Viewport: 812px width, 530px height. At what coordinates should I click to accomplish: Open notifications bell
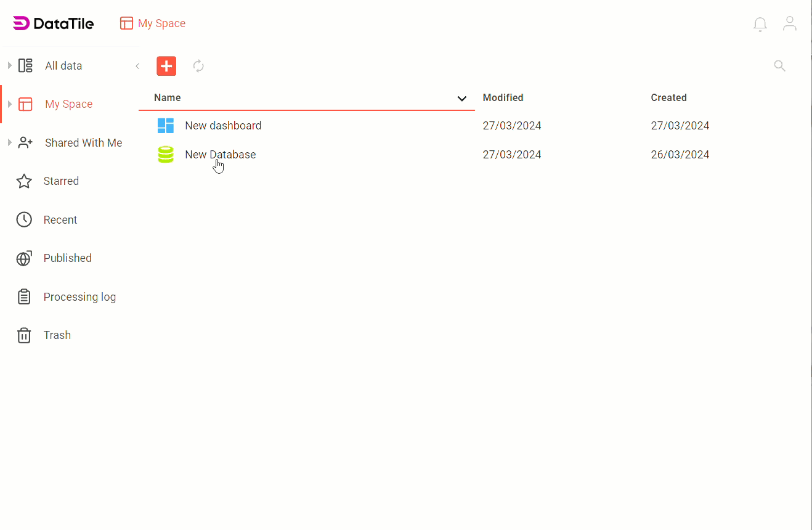760,24
